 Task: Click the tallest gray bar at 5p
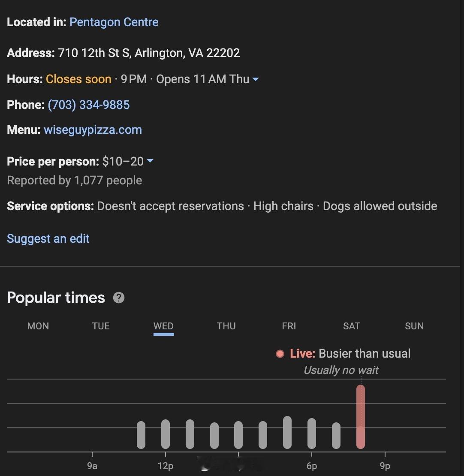tap(287, 432)
